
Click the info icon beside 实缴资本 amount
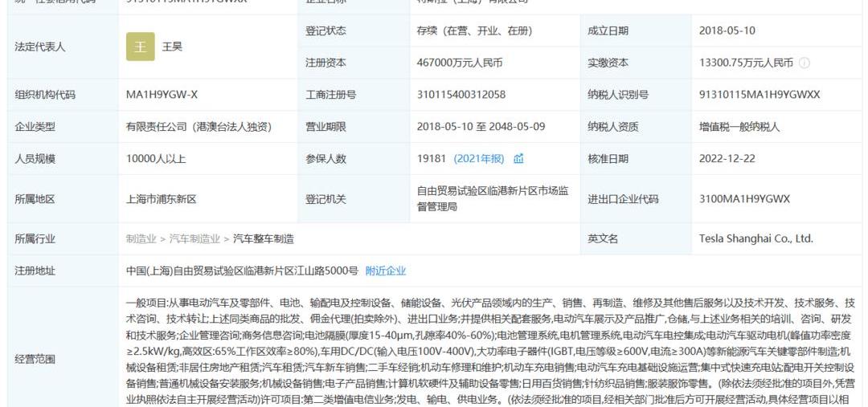(805, 63)
